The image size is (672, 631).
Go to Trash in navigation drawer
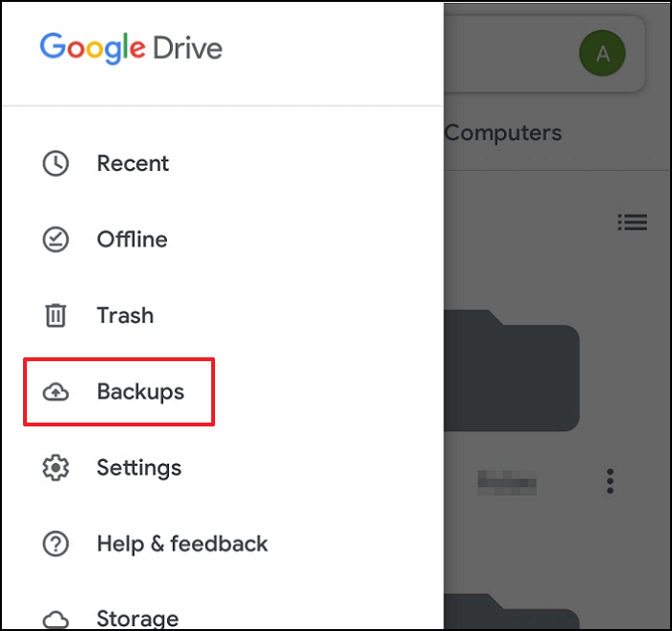click(x=223, y=315)
